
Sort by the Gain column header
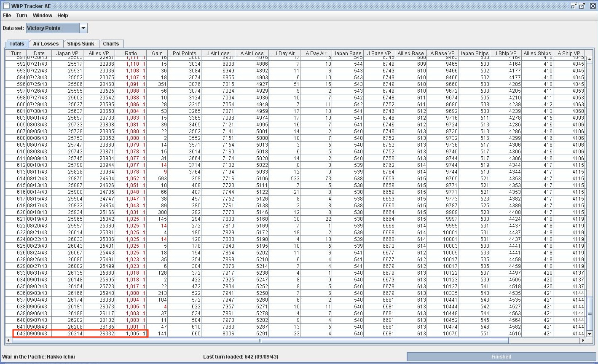point(157,54)
